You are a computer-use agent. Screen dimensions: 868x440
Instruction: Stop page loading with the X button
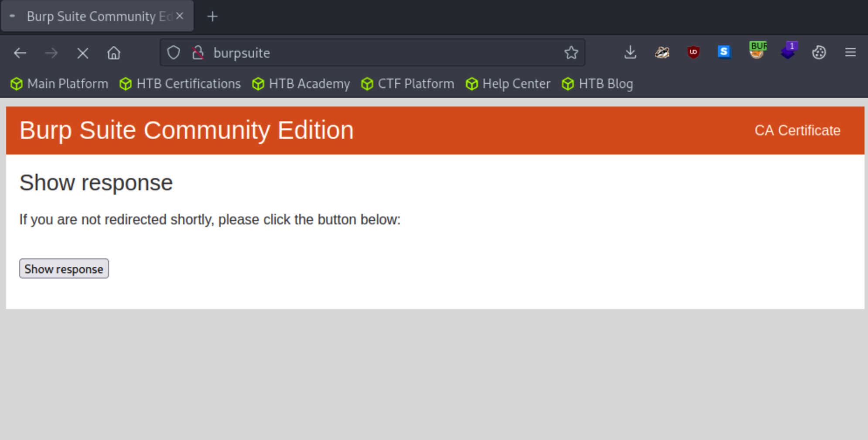pyautogui.click(x=82, y=53)
